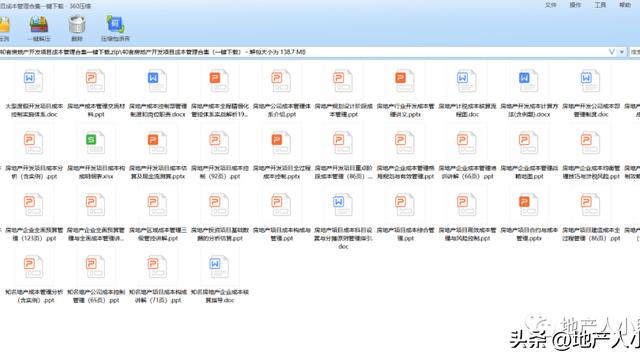This screenshot has width=640, height=360.
Task: Select the 企业成本管理培训讲解（66页）.ppt icon
Action: click(467, 143)
